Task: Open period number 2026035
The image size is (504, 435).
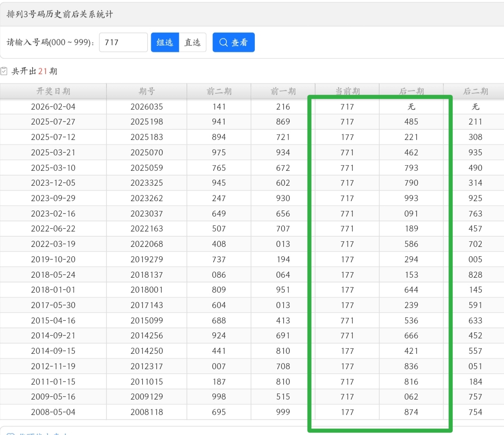Action: pos(146,106)
